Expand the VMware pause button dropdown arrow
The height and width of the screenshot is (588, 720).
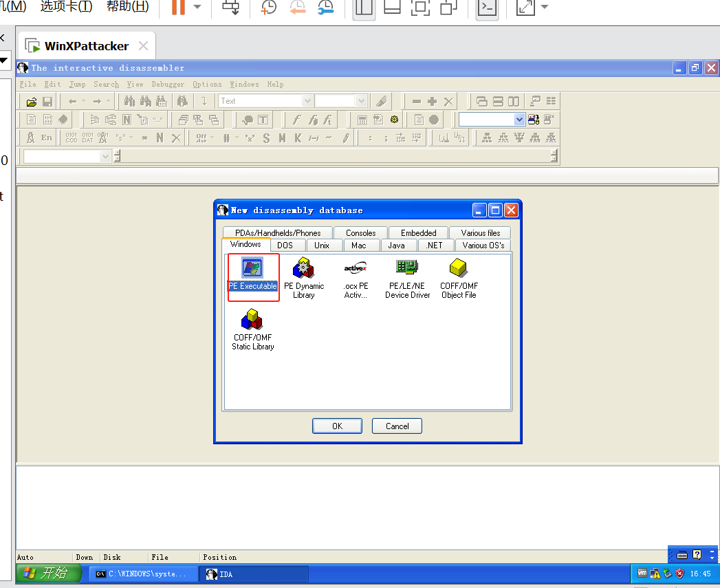[197, 6]
